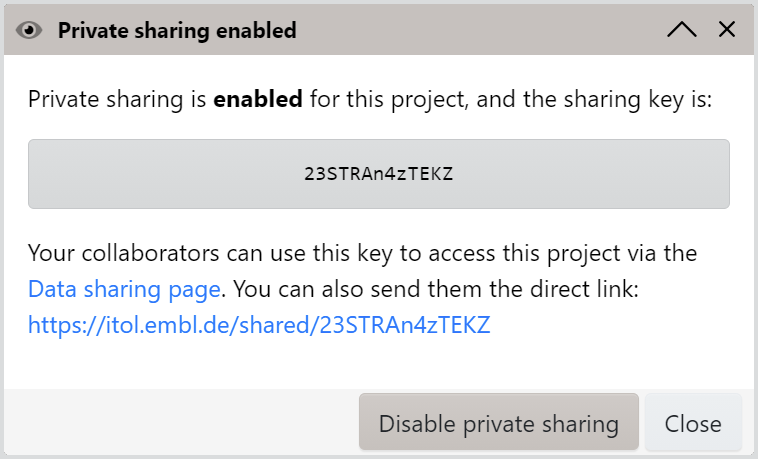The height and width of the screenshot is (459, 758).
Task: Click the eye icon in the dialog header
Action: click(30, 30)
